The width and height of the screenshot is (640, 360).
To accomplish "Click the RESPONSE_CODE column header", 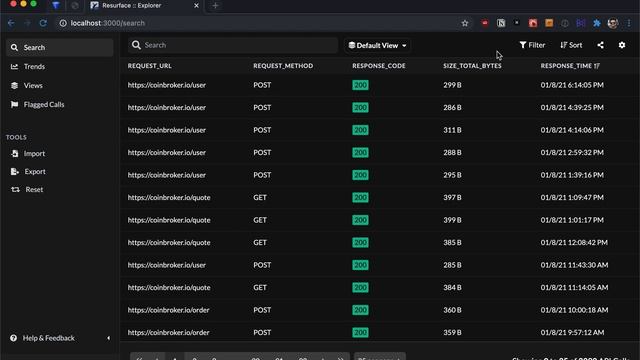I will pos(379,66).
